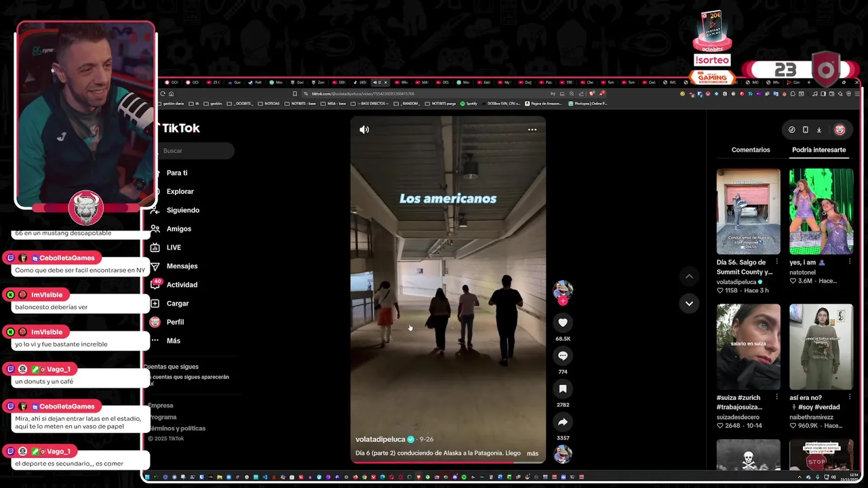Open the 'yes, i am' video thumbnail
The image size is (868, 488).
point(821,211)
